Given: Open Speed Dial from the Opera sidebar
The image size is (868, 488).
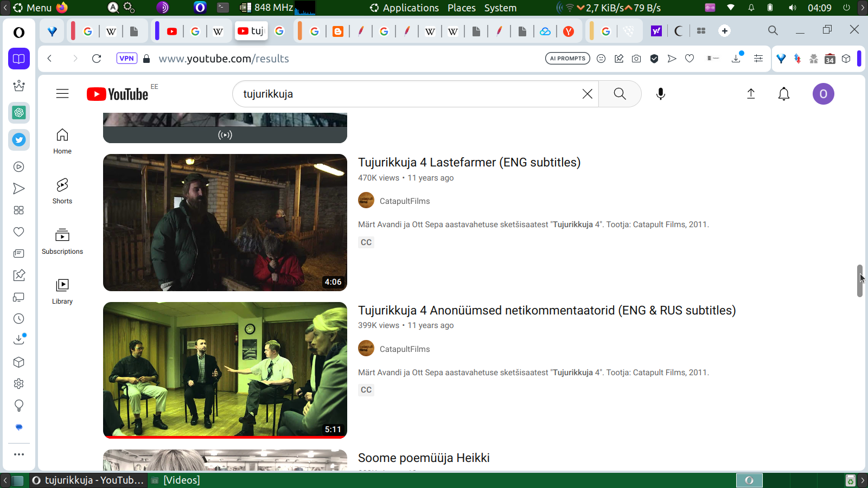Looking at the screenshot, I should [19, 210].
